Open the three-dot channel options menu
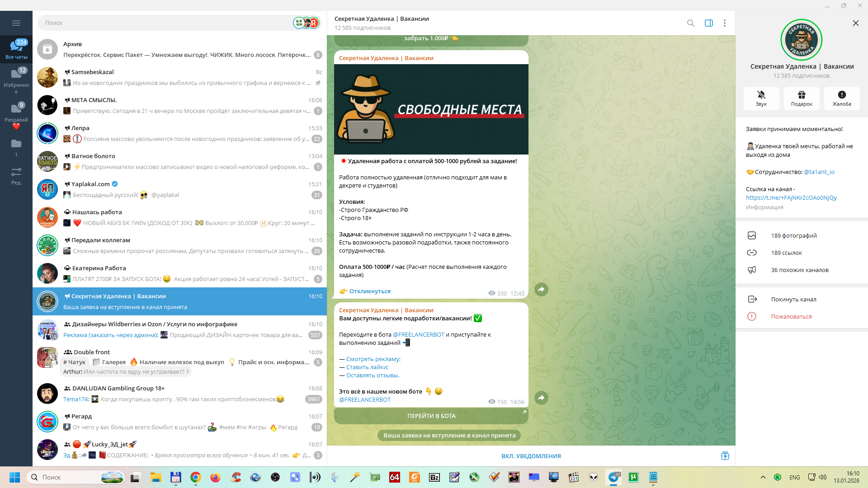Screen dimensions: 868x488 (724, 23)
